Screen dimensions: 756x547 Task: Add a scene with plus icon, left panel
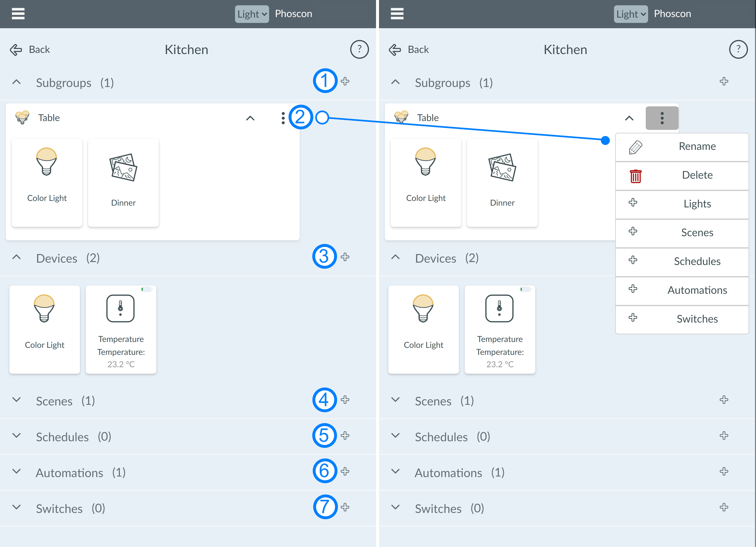click(x=345, y=400)
